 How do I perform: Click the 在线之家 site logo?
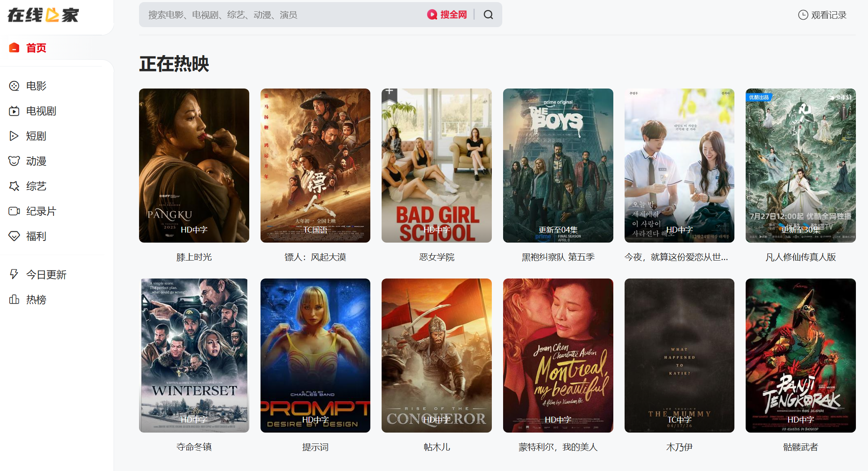point(43,15)
